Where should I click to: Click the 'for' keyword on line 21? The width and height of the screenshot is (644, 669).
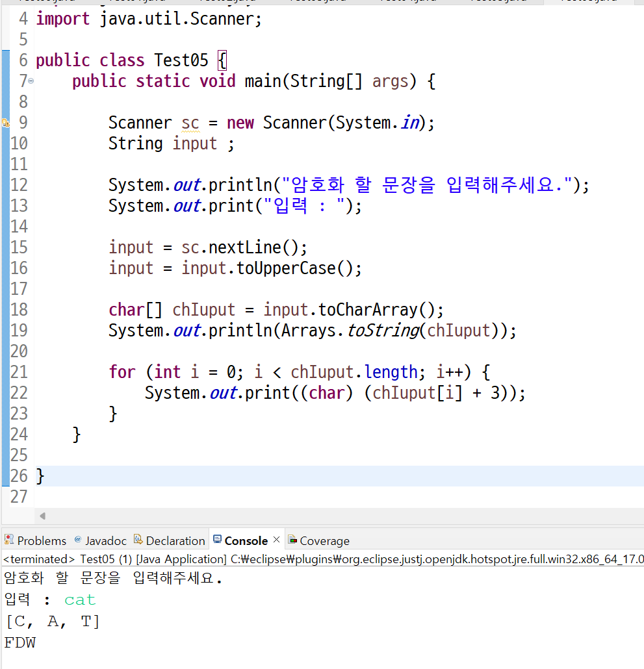(122, 372)
